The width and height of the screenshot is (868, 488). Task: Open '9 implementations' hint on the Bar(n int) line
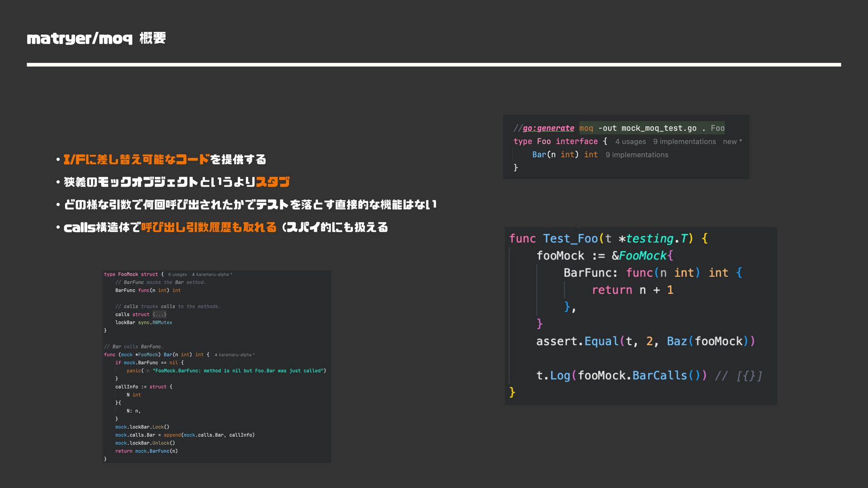pyautogui.click(x=637, y=155)
